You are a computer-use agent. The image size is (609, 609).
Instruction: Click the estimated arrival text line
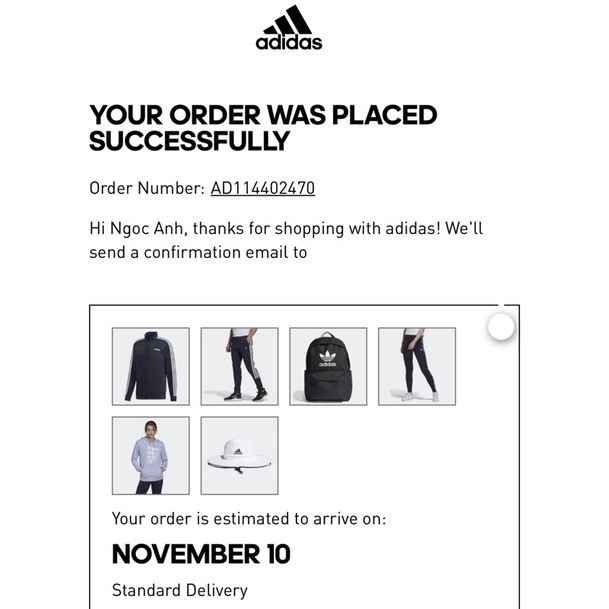coord(249,518)
